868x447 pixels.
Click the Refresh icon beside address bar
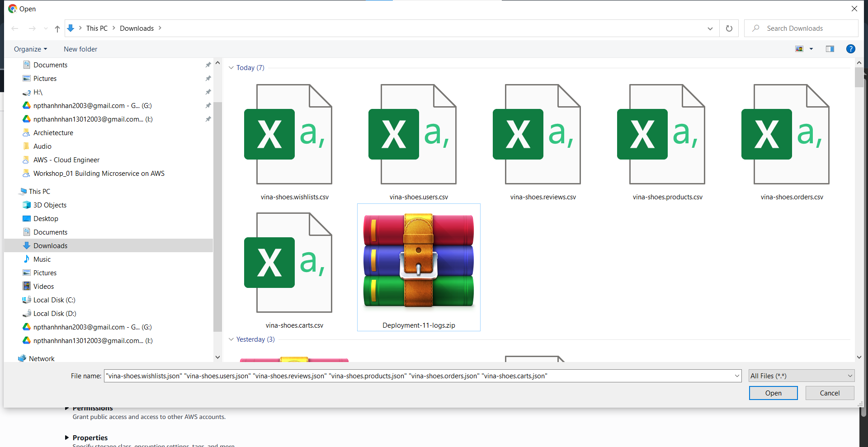pos(729,28)
